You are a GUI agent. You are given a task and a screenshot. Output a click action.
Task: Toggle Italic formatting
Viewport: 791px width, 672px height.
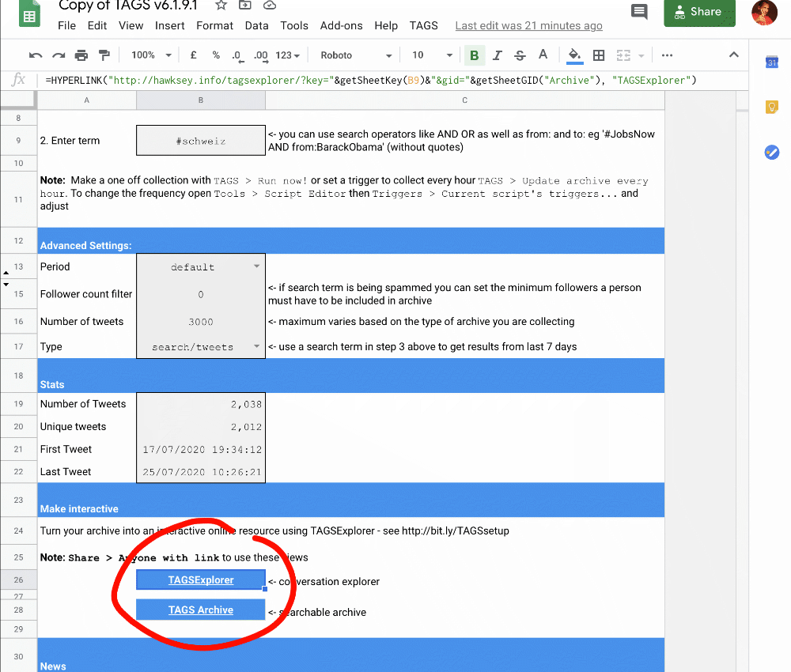pyautogui.click(x=498, y=55)
